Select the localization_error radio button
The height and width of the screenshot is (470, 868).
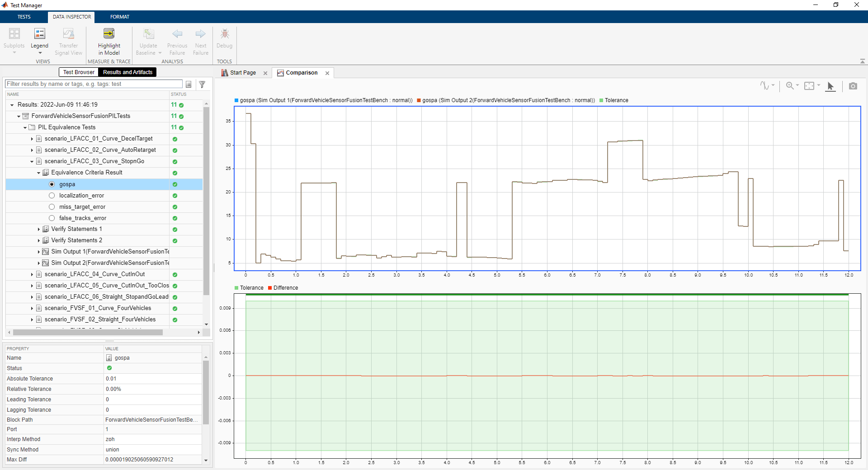tap(52, 195)
